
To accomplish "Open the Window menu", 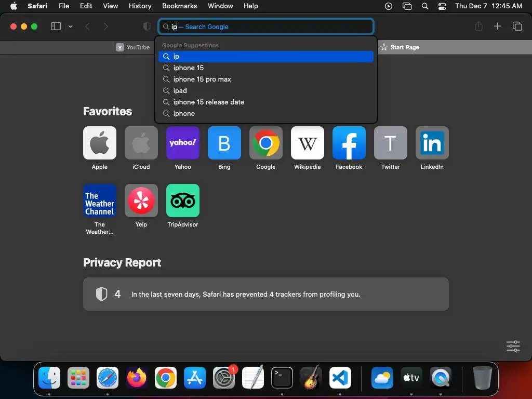I will [220, 6].
